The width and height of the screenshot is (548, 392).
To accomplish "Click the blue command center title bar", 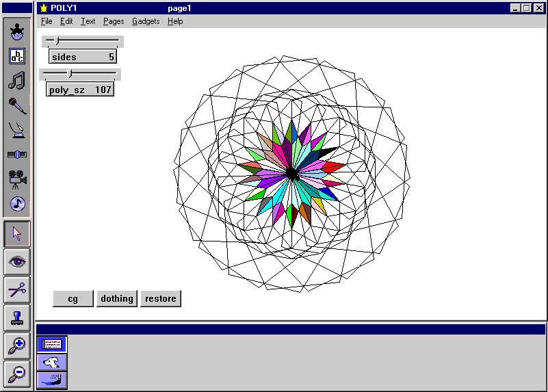I will [291, 329].
